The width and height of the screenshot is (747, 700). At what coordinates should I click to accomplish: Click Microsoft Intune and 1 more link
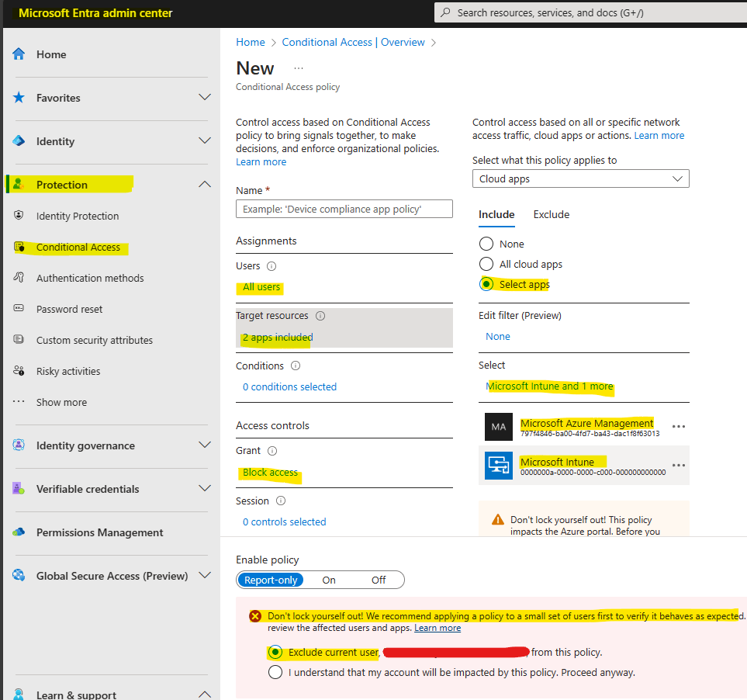[x=549, y=386]
